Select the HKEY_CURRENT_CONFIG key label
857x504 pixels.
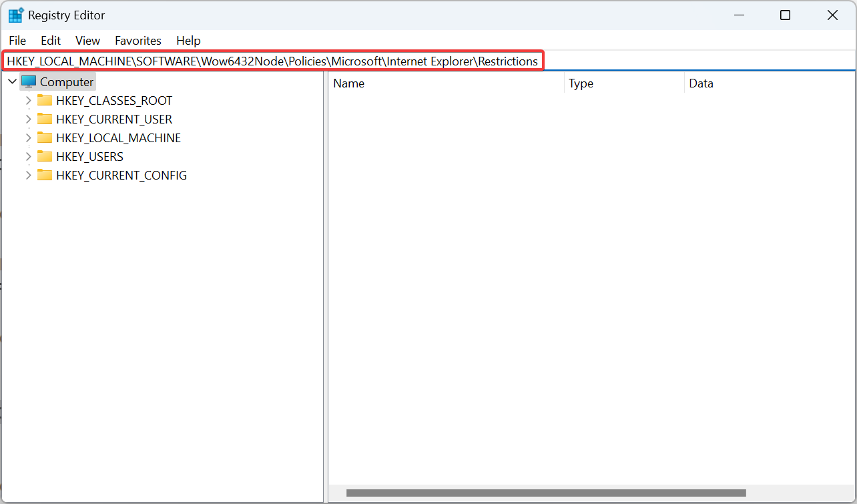[x=121, y=176]
